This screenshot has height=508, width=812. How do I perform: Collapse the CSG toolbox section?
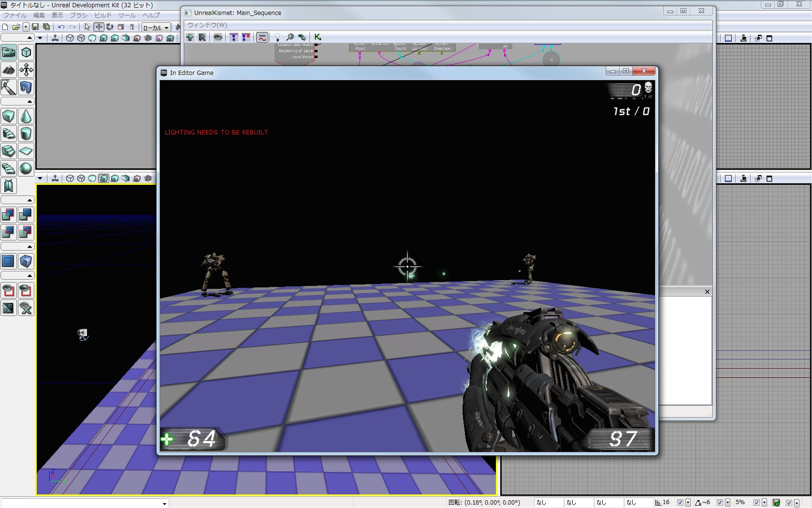click(x=17, y=200)
